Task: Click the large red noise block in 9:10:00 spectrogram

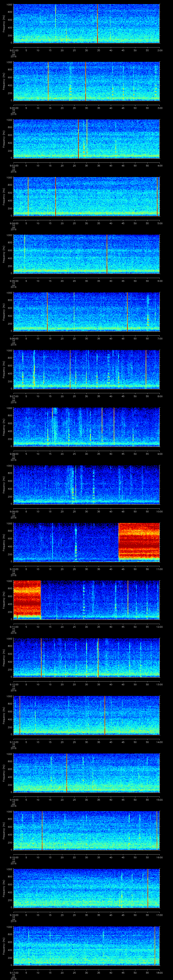Action: pyautogui.click(x=139, y=541)
